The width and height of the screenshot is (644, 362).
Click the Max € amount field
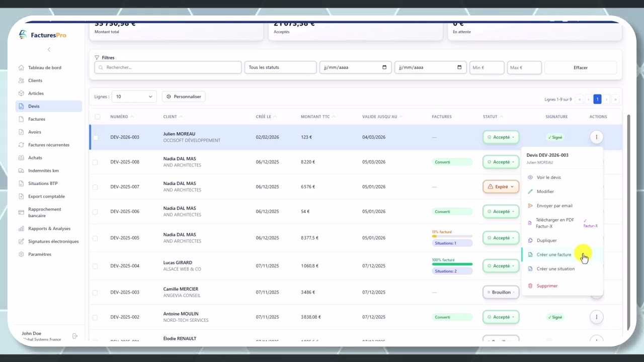(x=524, y=67)
